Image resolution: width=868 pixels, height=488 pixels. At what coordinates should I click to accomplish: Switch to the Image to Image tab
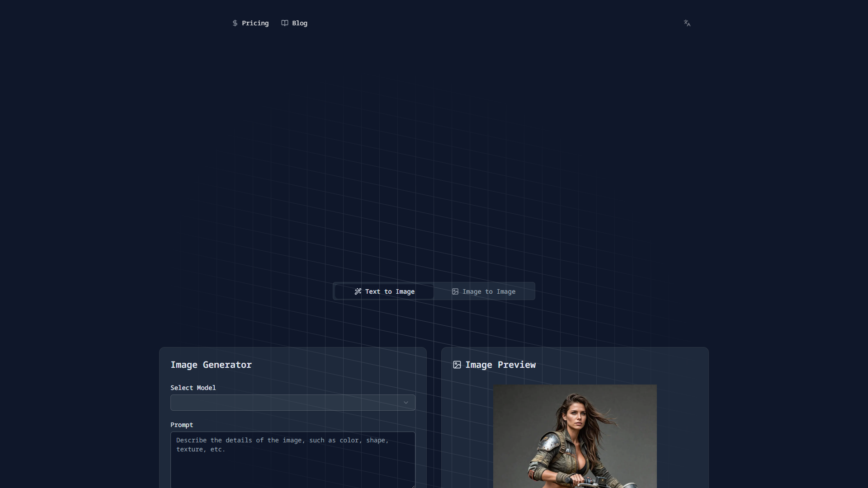pos(484,291)
